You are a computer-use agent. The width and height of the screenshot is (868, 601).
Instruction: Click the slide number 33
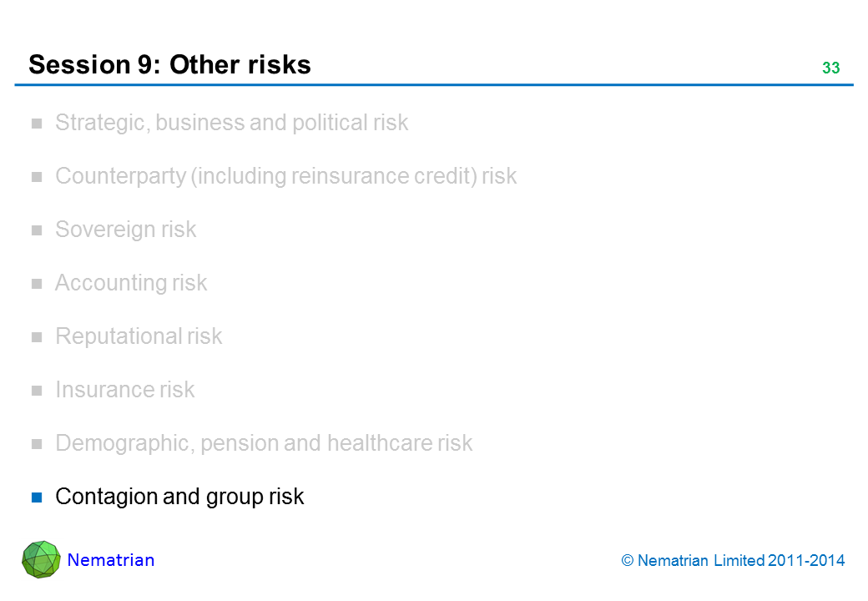[830, 68]
